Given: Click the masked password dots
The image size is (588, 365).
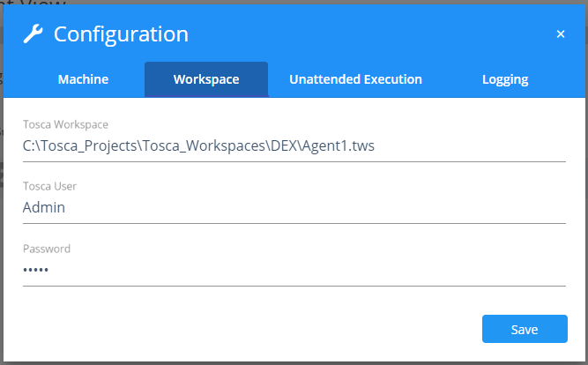Looking at the screenshot, I should pyautogui.click(x=35, y=270).
